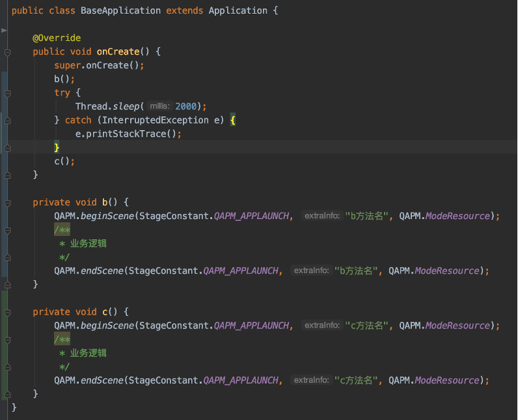Click the try keyword
This screenshot has width=518, height=420.
pos(62,93)
